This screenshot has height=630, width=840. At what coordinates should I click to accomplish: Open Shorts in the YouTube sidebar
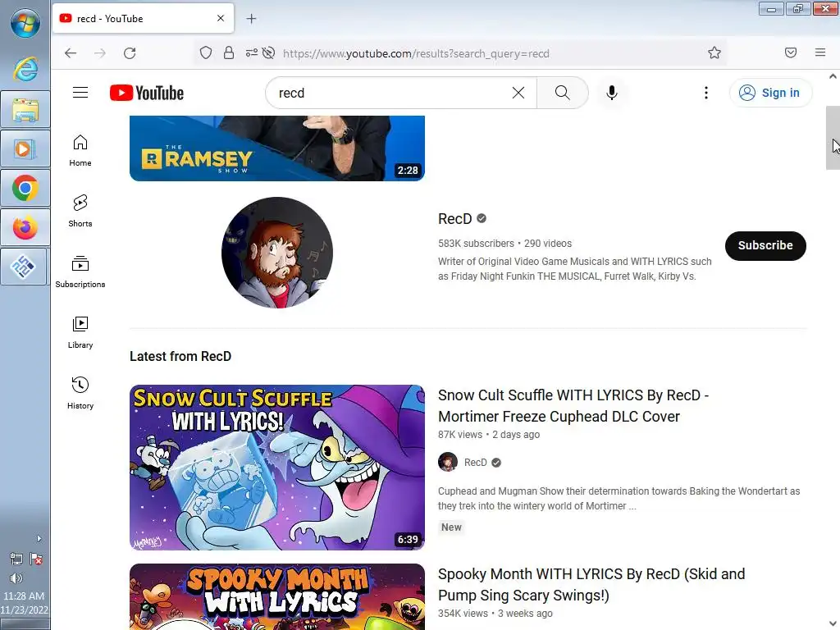click(x=80, y=211)
